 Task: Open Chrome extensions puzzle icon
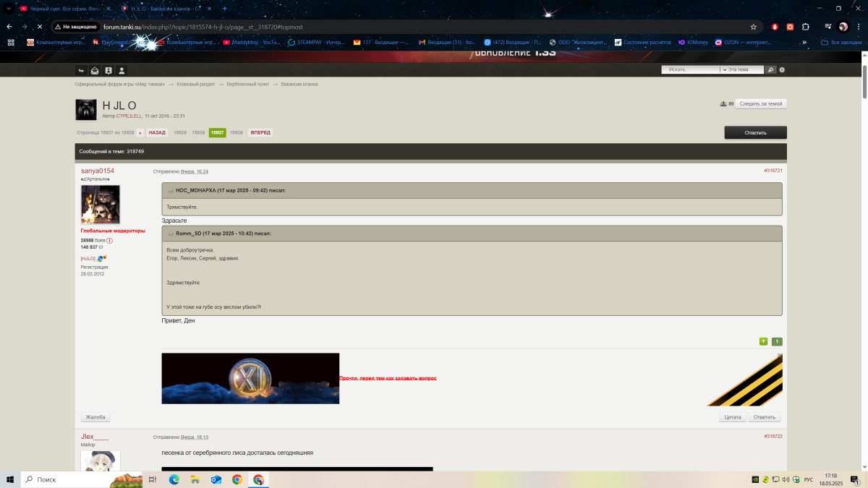[806, 27]
